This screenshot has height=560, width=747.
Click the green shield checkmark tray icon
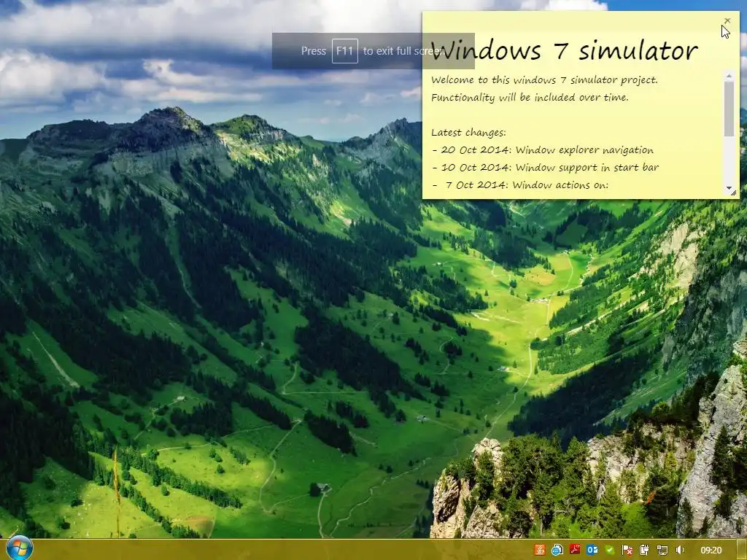(610, 550)
